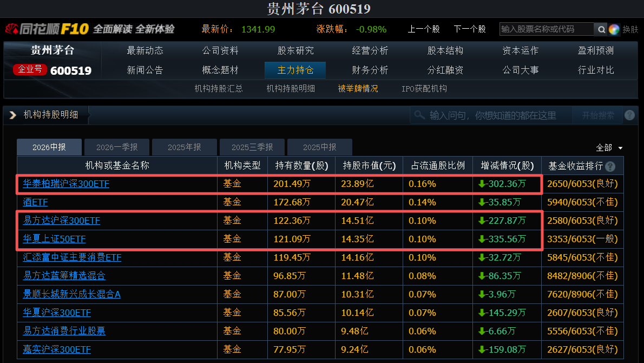Viewport: 644px width, 363px height.
Task: Click the colorful skin-change icon
Action: coord(614,29)
